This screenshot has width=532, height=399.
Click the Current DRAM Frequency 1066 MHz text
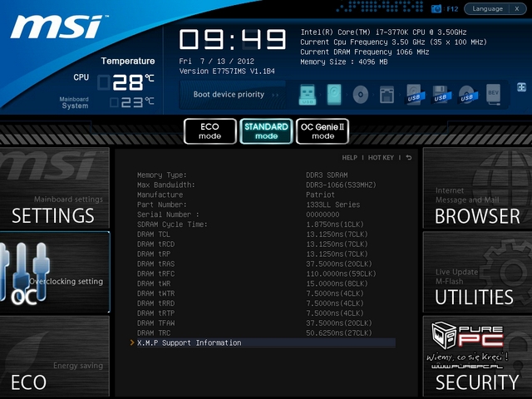[365, 52]
